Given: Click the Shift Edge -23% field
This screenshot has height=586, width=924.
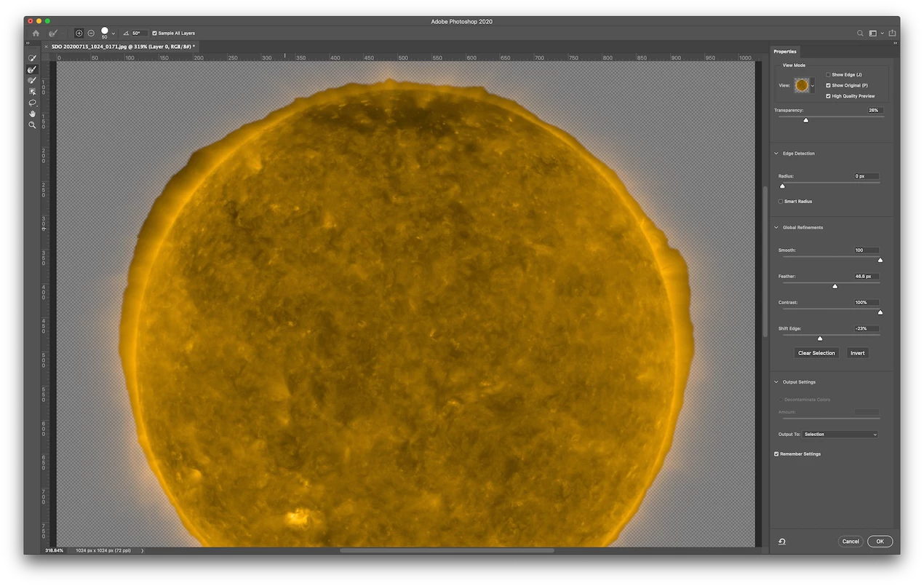Looking at the screenshot, I should pos(867,329).
